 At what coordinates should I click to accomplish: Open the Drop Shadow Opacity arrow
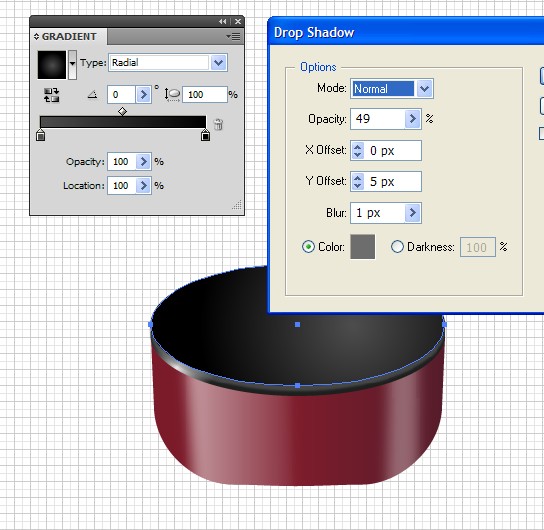click(413, 119)
